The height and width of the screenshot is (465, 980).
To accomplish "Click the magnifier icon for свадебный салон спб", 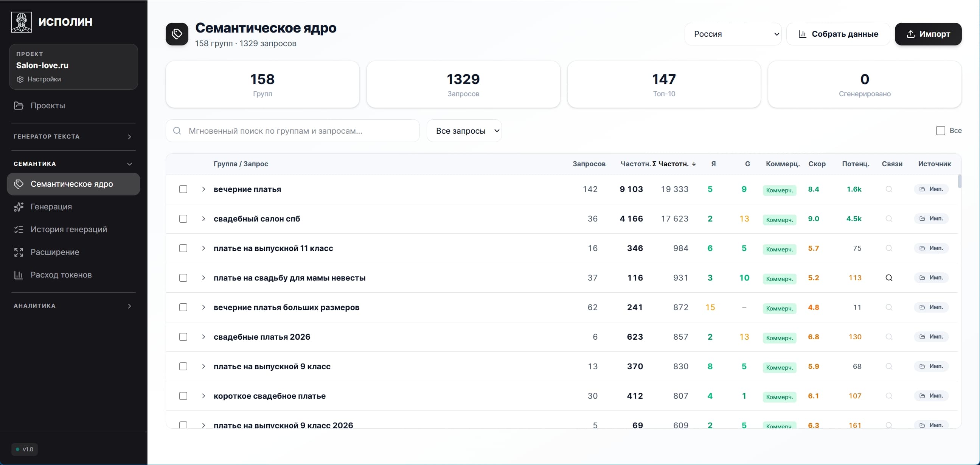I will click(889, 218).
